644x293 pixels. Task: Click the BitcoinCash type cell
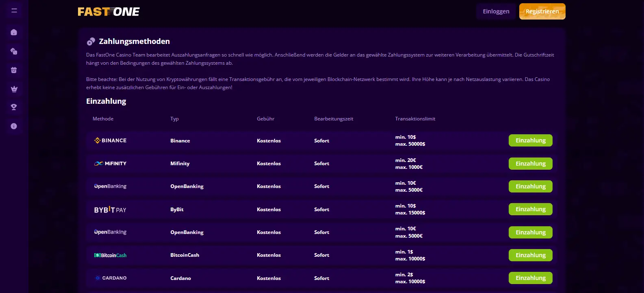[185, 255]
